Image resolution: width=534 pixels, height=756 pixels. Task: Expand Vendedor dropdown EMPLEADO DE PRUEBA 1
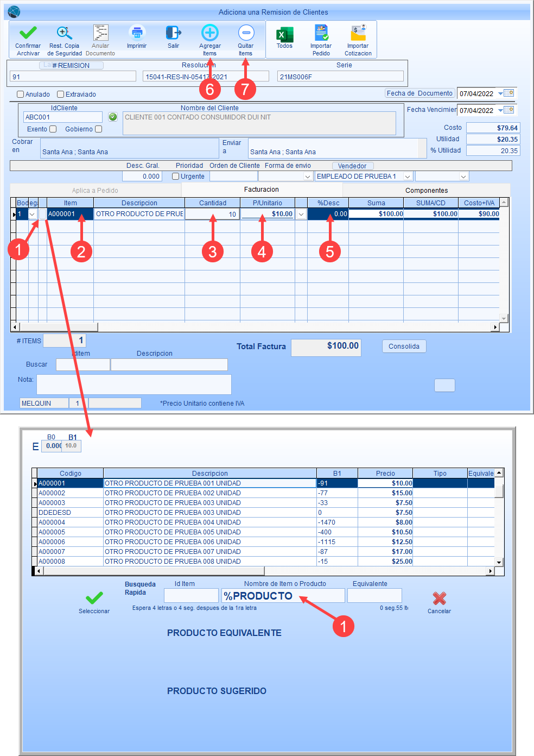pos(408,177)
